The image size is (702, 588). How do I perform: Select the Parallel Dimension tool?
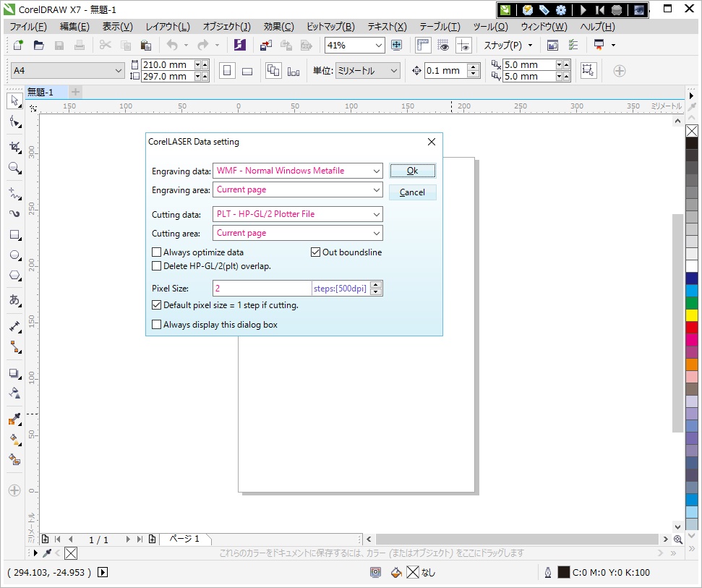tap(14, 326)
